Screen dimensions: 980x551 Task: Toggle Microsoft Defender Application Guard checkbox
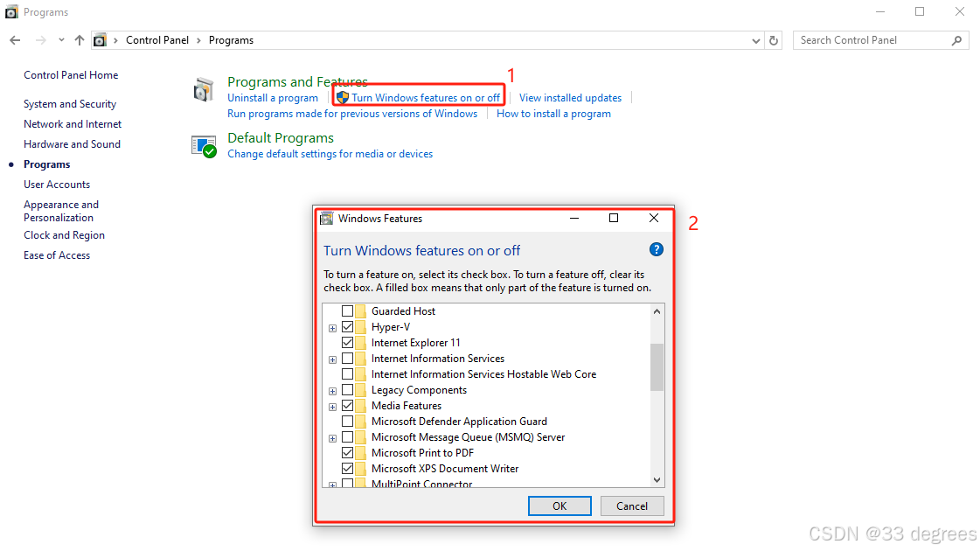pyautogui.click(x=347, y=421)
